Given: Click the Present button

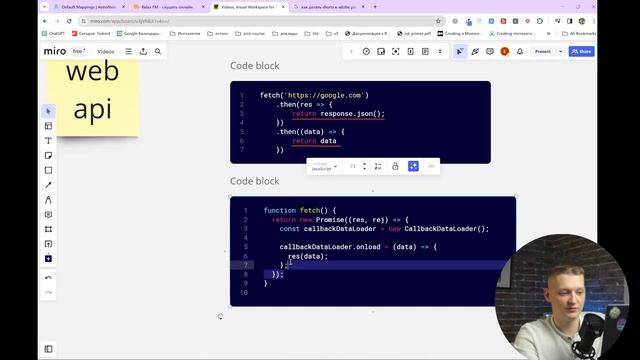Looking at the screenshot, I should click(543, 51).
